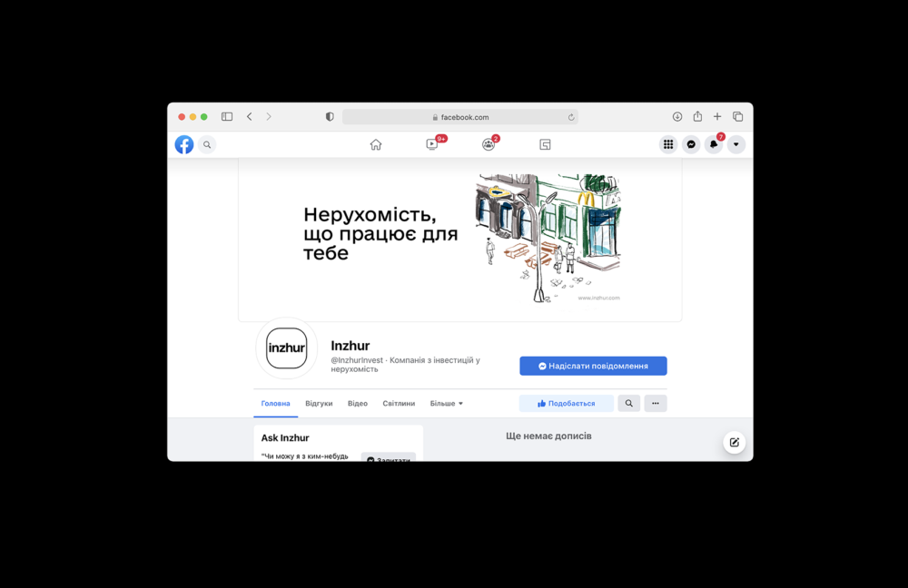Click the Safari address bar

click(460, 117)
